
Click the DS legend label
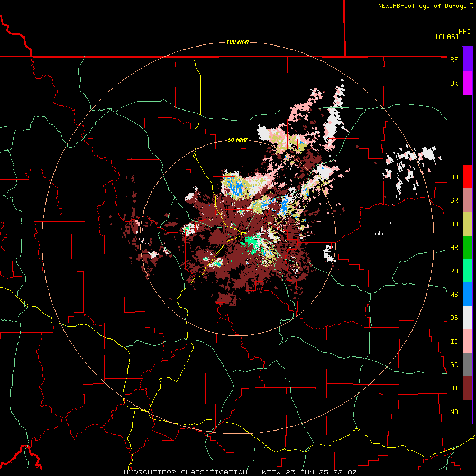(x=454, y=318)
